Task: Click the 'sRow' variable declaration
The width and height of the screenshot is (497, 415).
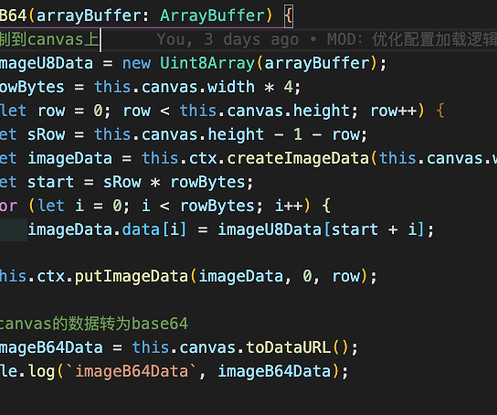Action: click(x=46, y=135)
